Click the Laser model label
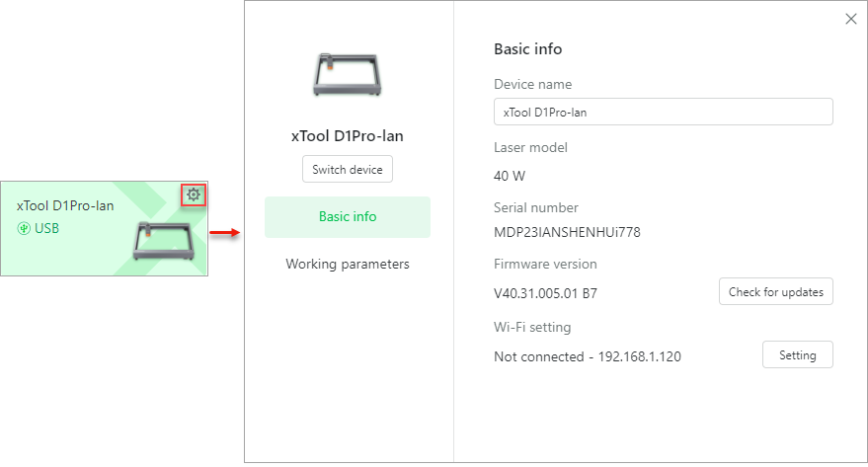Viewport: 868px width, 467px height. coord(530,148)
